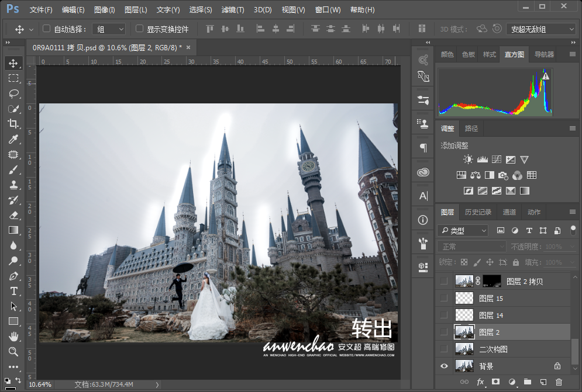The width and height of the screenshot is (582, 392).
Task: Close the 0R9A0111 拷贝.psd document tab
Action: [x=188, y=47]
